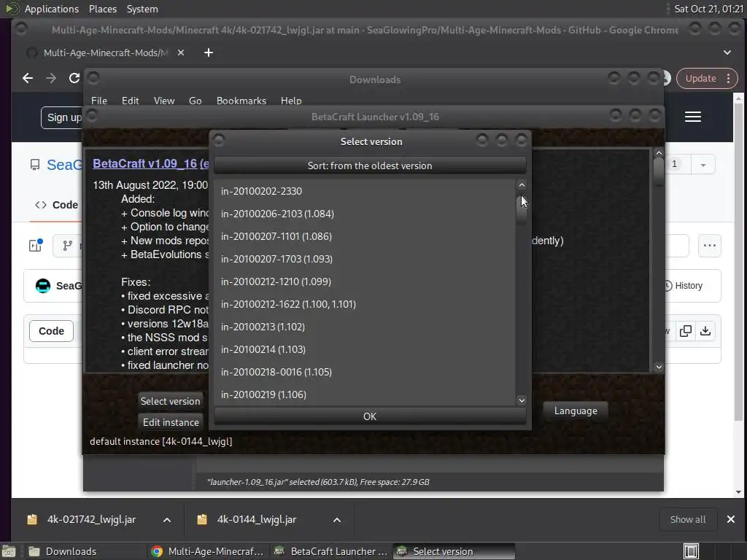Open Select version button in BetaCraft launcher
Image resolution: width=747 pixels, height=560 pixels.
[170, 401]
